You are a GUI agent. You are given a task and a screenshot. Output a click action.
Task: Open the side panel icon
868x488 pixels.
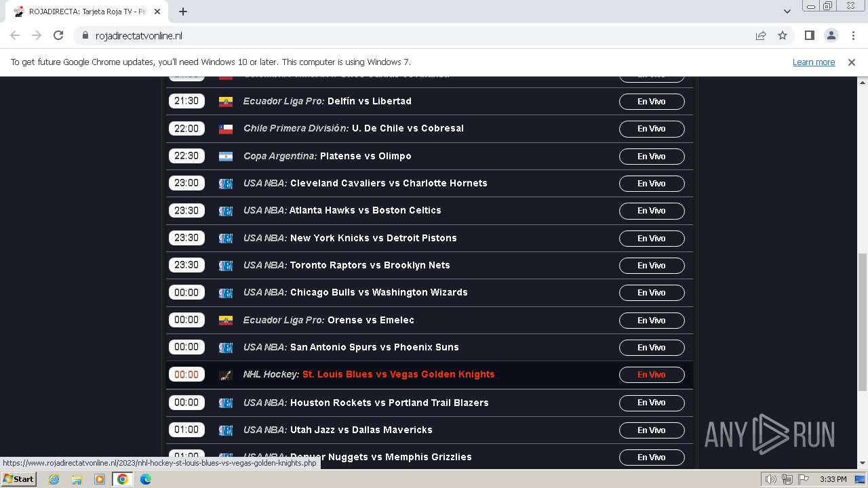(809, 35)
